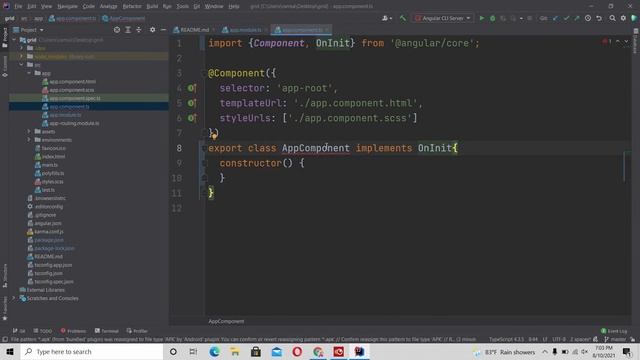The width and height of the screenshot is (640, 360).
Task: Run the Angular CLI Server configuration
Action: coord(482,18)
